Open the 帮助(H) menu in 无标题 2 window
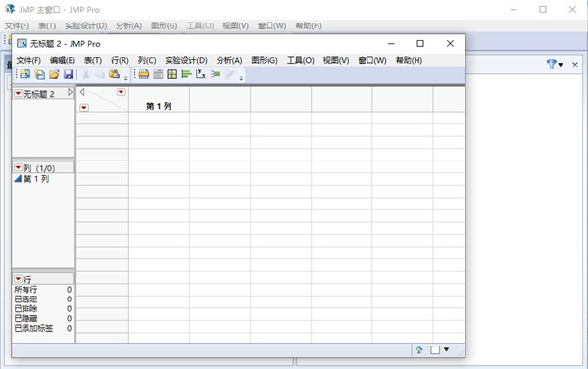Screen dimensions: 588x369 coord(409,61)
